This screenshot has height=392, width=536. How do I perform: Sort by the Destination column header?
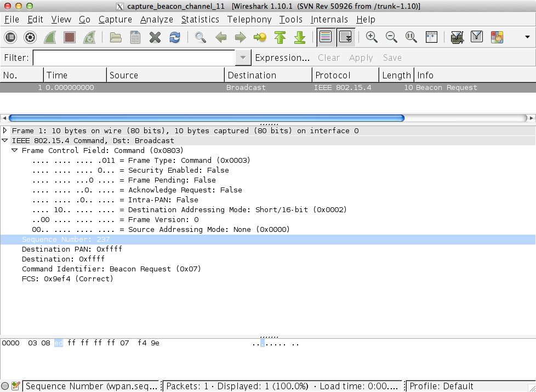[x=269, y=75]
